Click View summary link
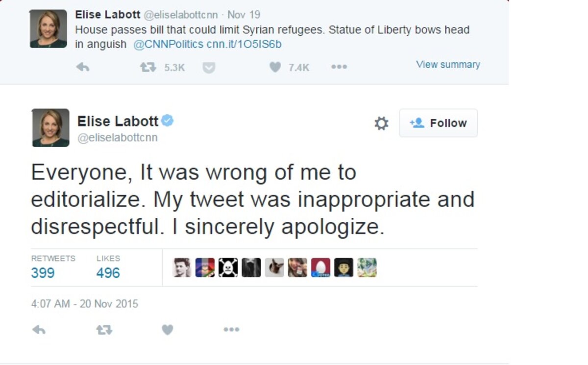 tap(448, 64)
